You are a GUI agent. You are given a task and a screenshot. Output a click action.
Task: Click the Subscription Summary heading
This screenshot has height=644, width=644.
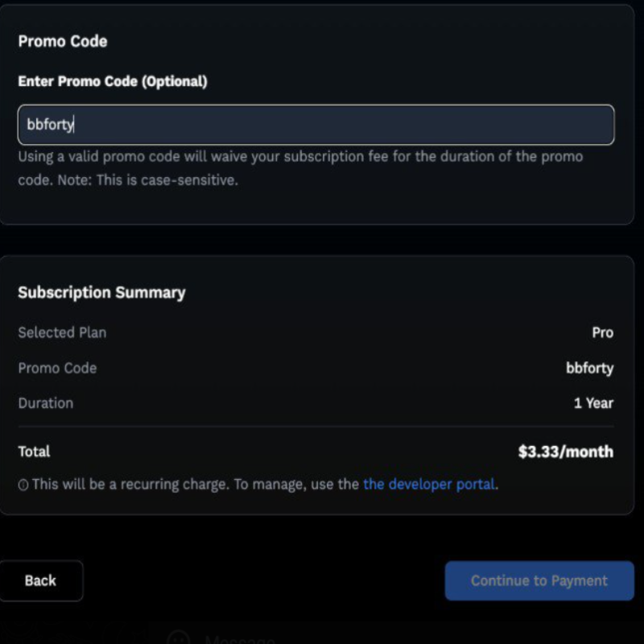click(101, 292)
